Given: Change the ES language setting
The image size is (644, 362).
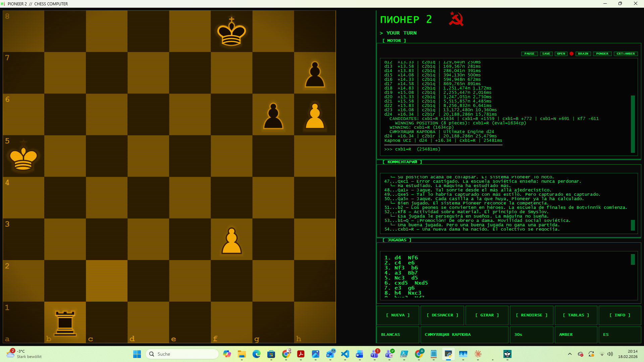Looking at the screenshot, I should coord(620,335).
